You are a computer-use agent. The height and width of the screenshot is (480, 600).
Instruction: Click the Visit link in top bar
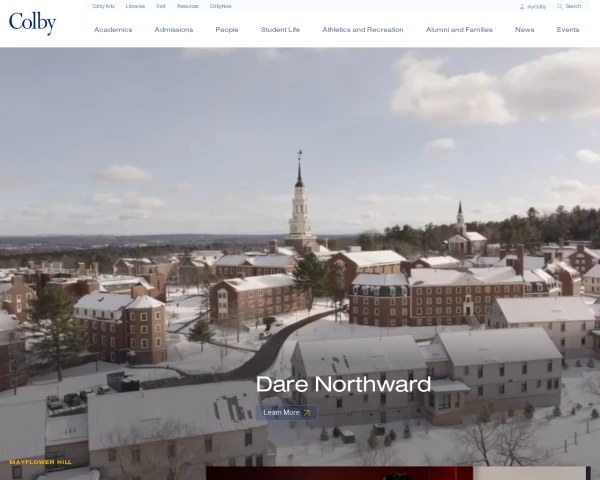[x=161, y=6]
